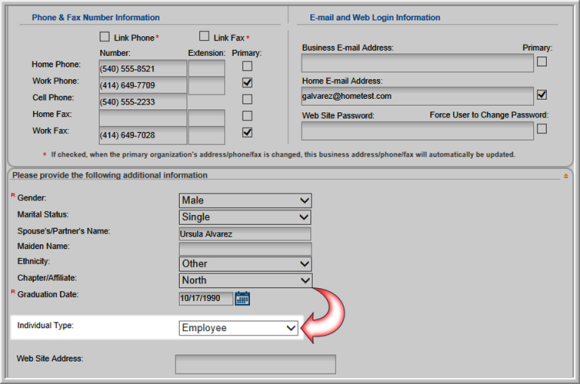
Task: Click the Graduation Date text field
Action: coord(206,299)
